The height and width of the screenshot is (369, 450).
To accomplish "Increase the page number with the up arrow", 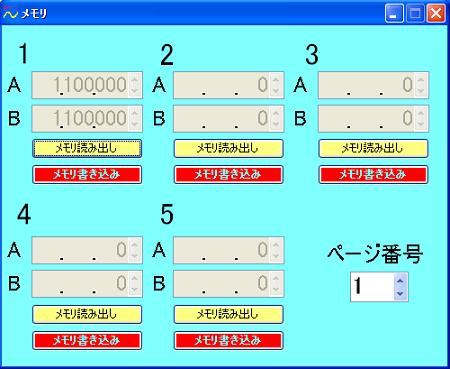I will point(400,281).
